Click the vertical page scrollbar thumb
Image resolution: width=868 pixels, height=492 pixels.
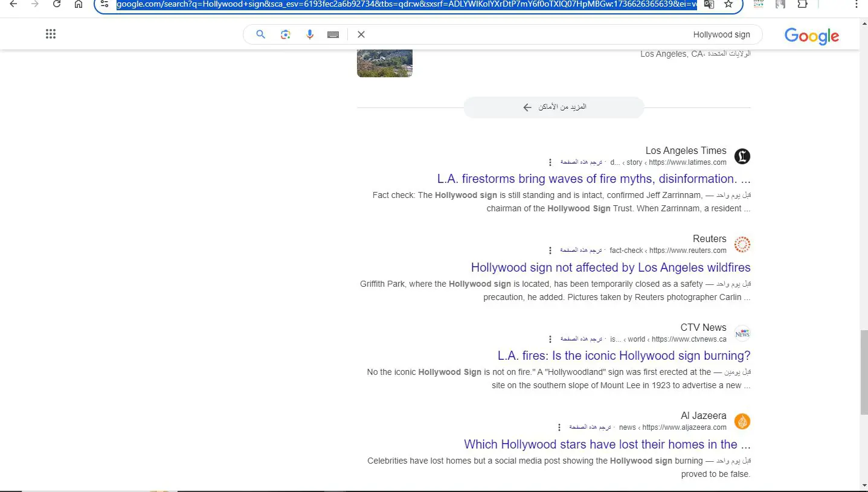point(864,372)
